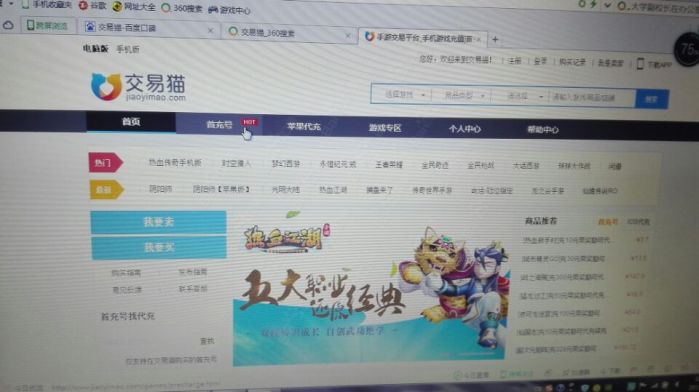Select the 手游交易平台 active tab
Viewport: 699px width, 392px height.
coord(424,38)
